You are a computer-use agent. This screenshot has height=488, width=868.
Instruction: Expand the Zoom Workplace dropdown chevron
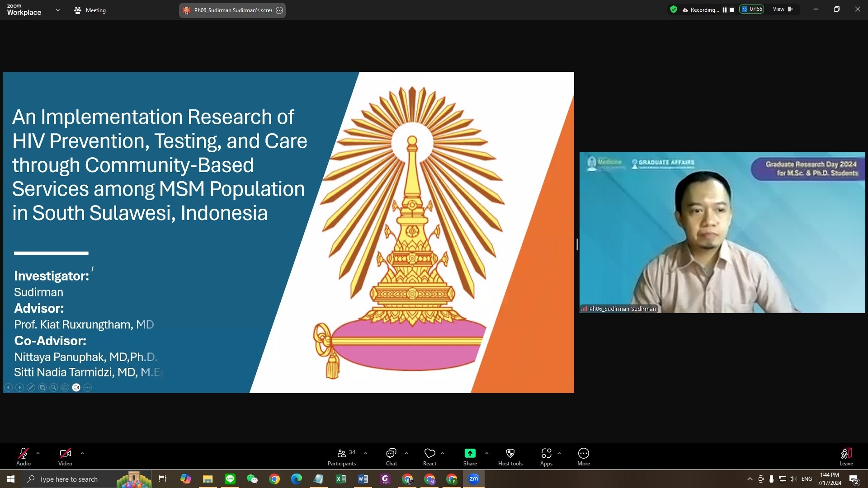(58, 10)
